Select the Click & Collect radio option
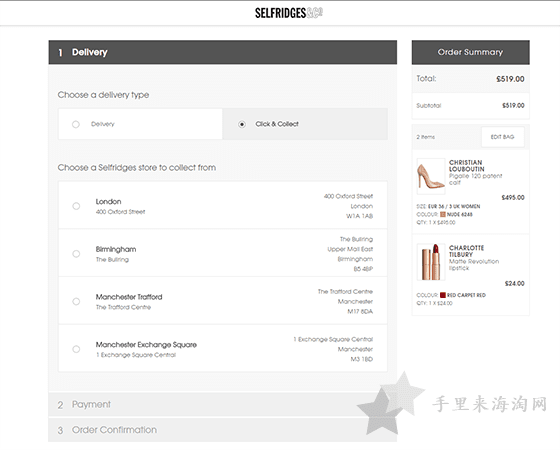This screenshot has width=560, height=450. click(242, 124)
